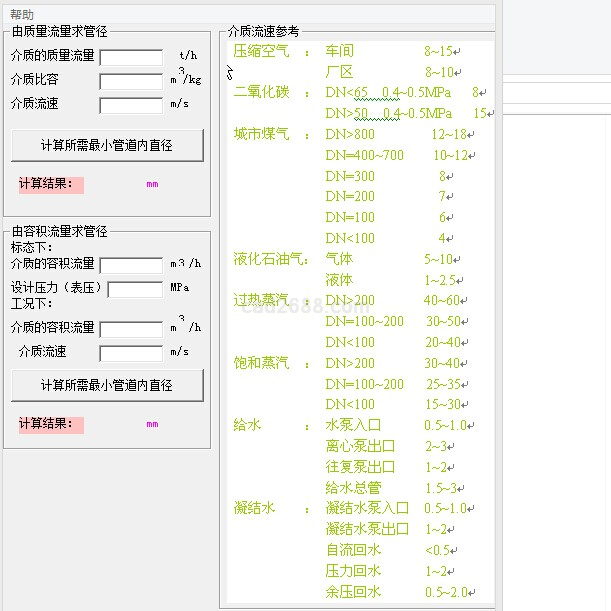Click the 介质的质量流量 input field in t/h
611x611 pixels.
click(x=131, y=57)
